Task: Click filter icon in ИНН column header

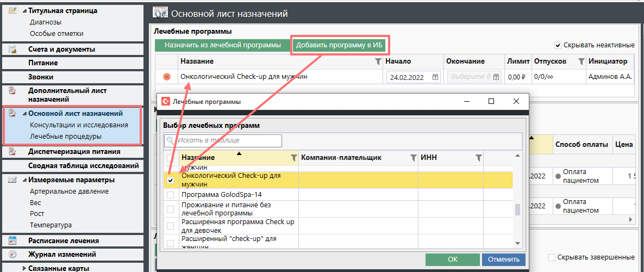Action: pos(478,158)
